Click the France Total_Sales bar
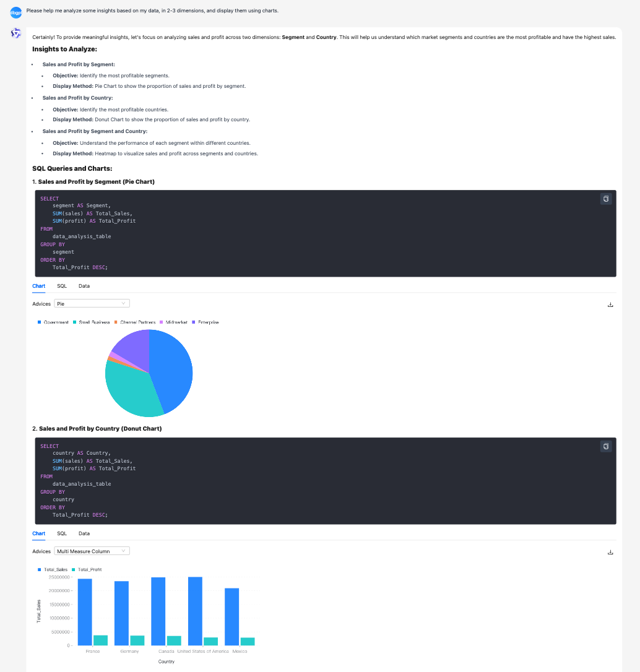The width and height of the screenshot is (640, 672). point(85,613)
